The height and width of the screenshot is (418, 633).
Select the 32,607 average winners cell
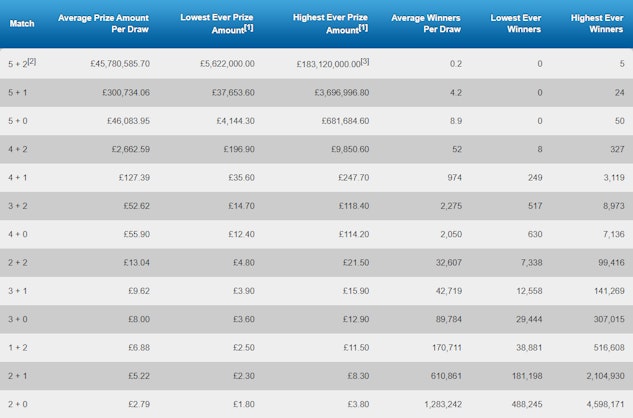tap(449, 263)
